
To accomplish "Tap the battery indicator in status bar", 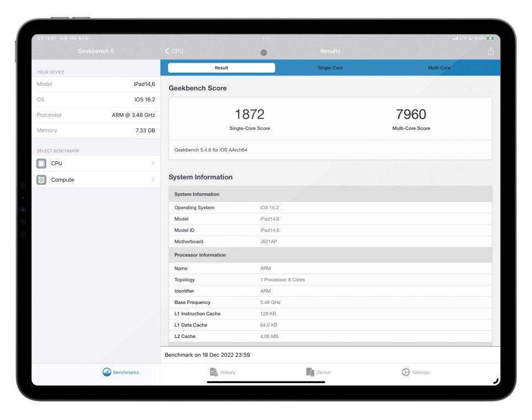I will tap(491, 39).
